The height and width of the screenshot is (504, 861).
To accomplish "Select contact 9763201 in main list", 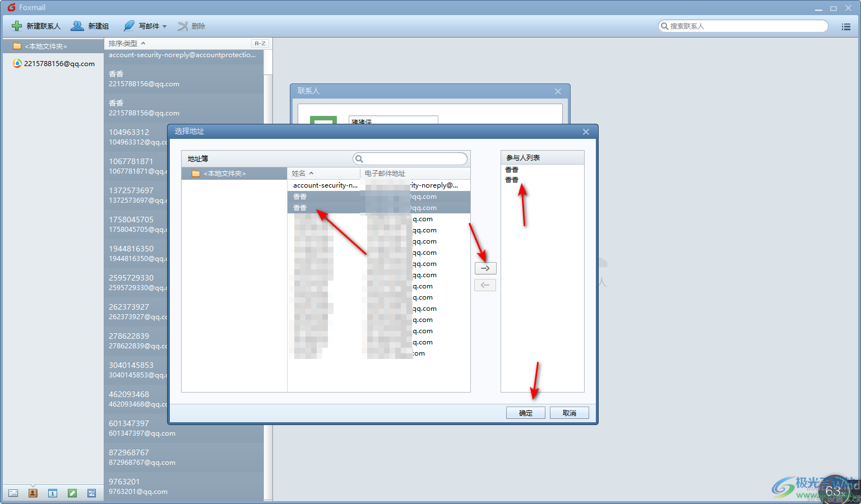I will coord(183,486).
